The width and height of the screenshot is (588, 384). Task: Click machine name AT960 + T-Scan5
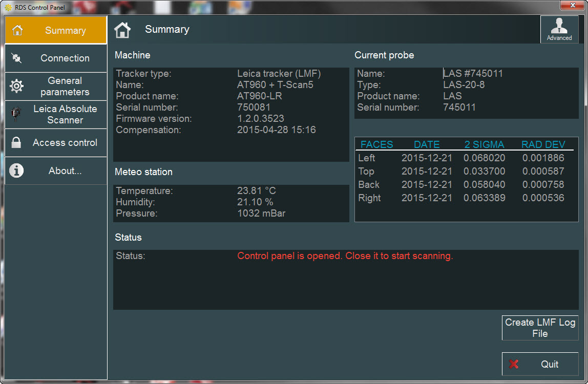[275, 85]
